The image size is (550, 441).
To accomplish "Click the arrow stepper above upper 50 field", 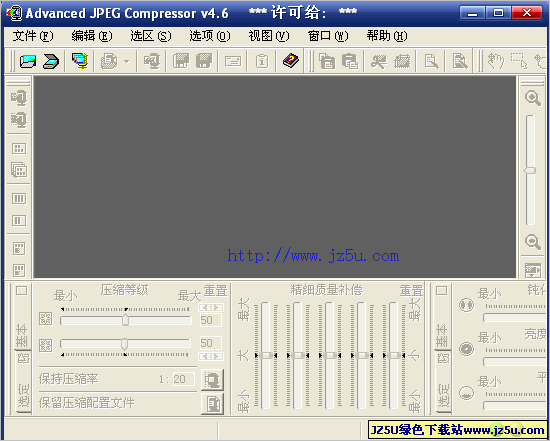I will (x=211, y=308).
